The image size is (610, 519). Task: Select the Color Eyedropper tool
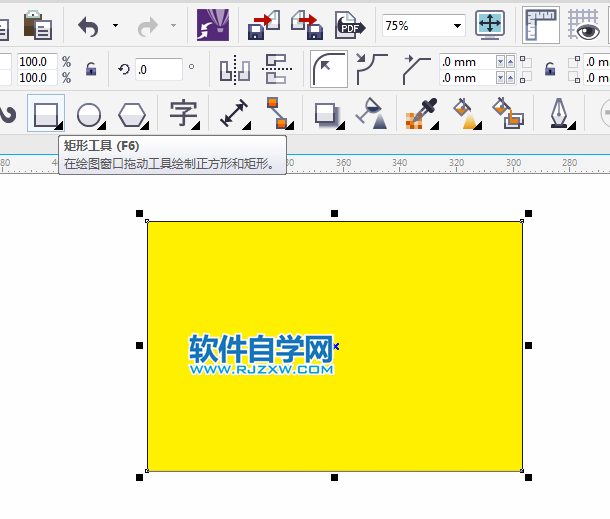pos(421,113)
